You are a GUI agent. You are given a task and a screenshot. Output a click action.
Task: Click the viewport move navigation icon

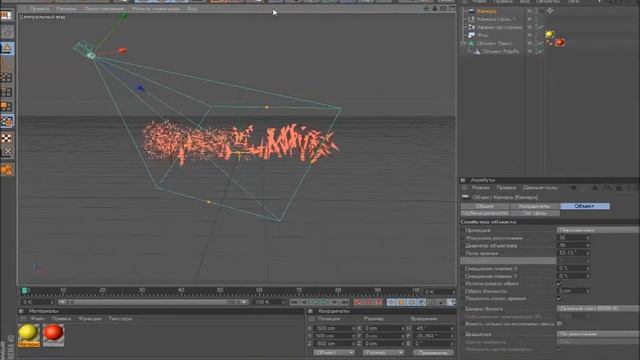pyautogui.click(x=426, y=8)
